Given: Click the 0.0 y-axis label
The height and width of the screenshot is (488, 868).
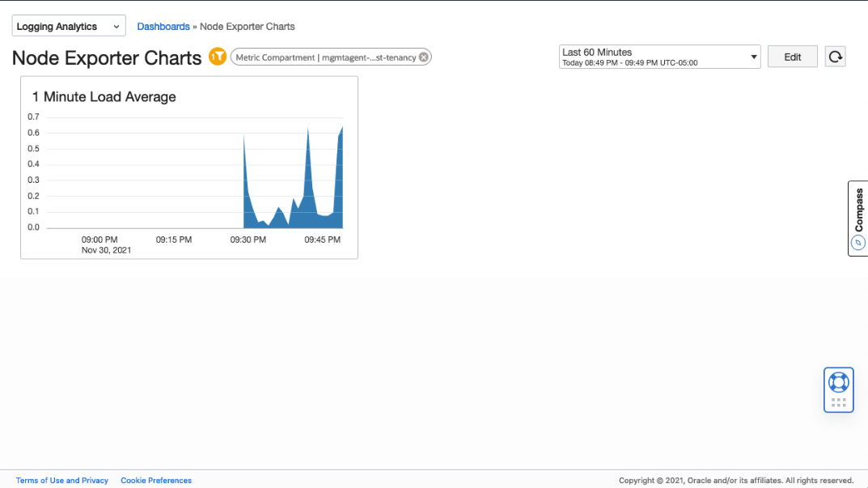Looking at the screenshot, I should pos(34,227).
